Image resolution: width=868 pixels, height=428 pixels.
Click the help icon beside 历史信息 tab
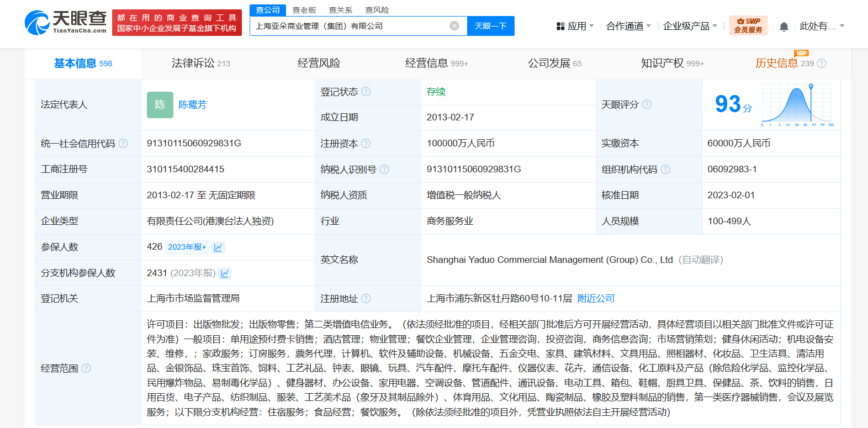822,64
